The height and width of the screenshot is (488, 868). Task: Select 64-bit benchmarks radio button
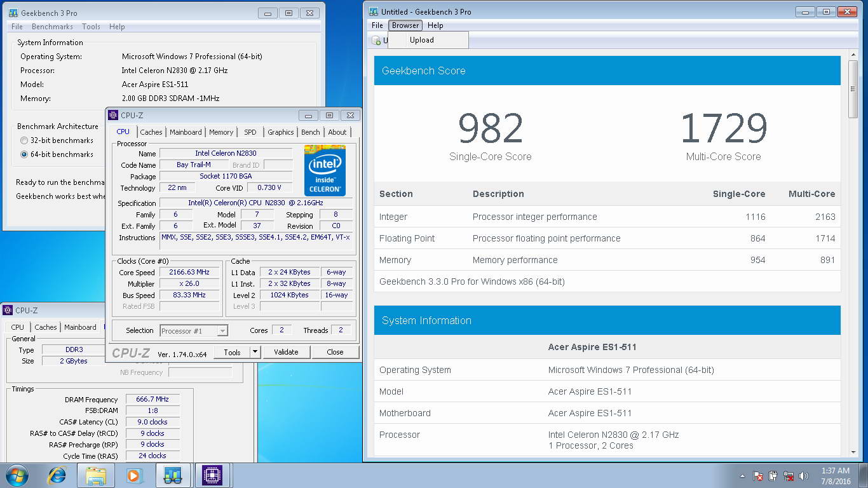(24, 154)
